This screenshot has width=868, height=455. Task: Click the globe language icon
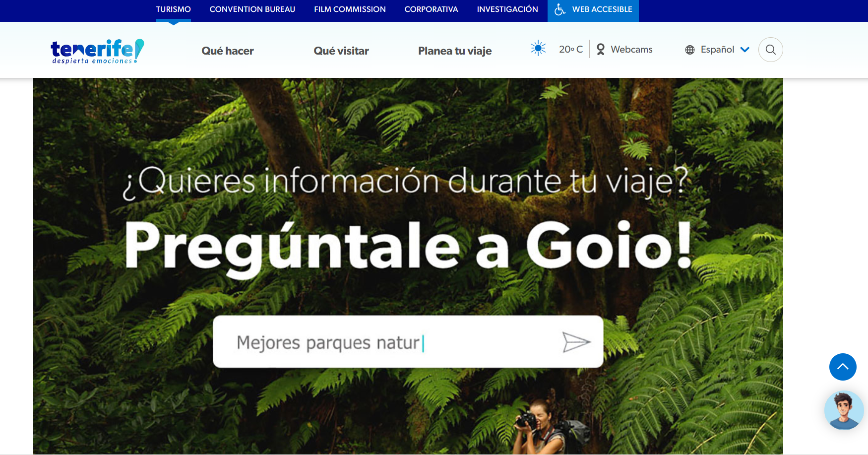(x=690, y=50)
